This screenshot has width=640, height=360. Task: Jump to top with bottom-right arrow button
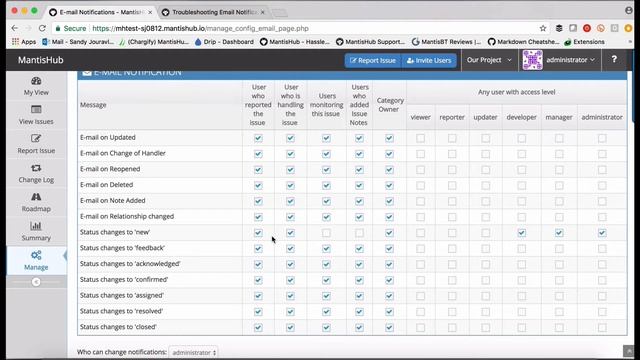click(x=629, y=351)
